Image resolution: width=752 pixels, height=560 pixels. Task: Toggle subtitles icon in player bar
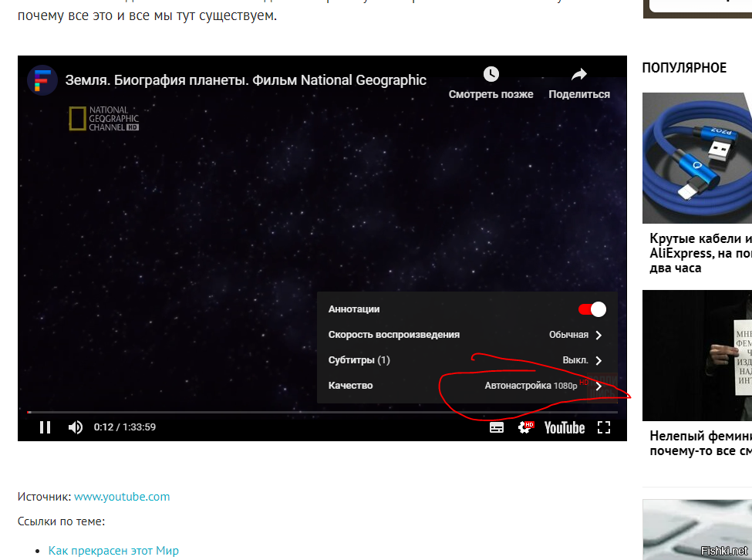point(497,427)
